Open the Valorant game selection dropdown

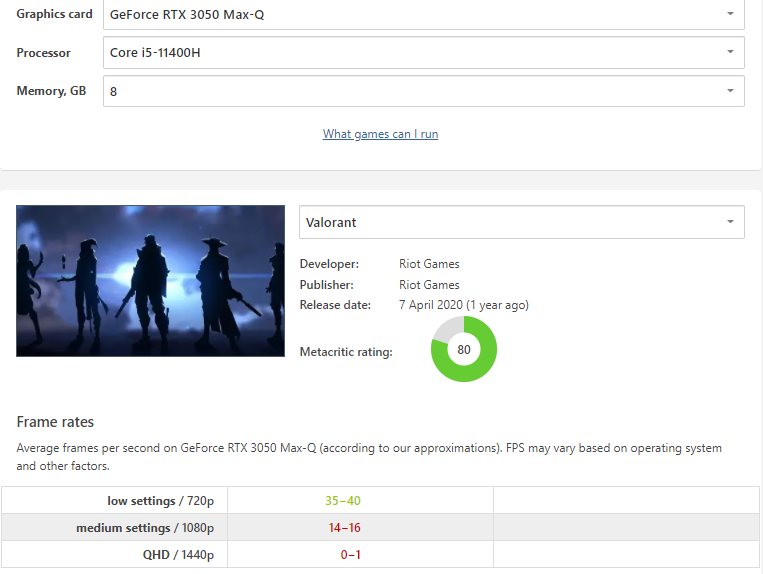[x=522, y=222]
